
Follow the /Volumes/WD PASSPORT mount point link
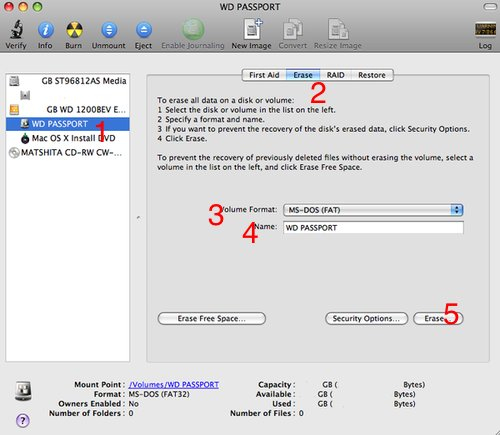tap(174, 385)
